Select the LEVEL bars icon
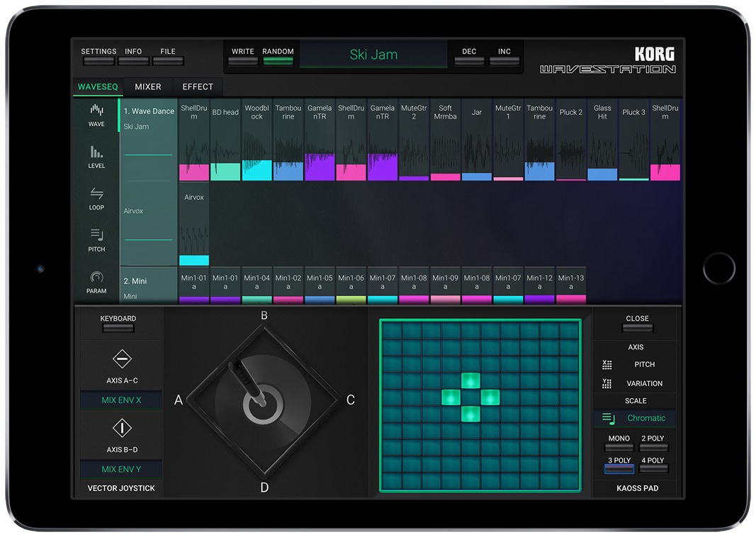756x537 pixels. (x=96, y=152)
